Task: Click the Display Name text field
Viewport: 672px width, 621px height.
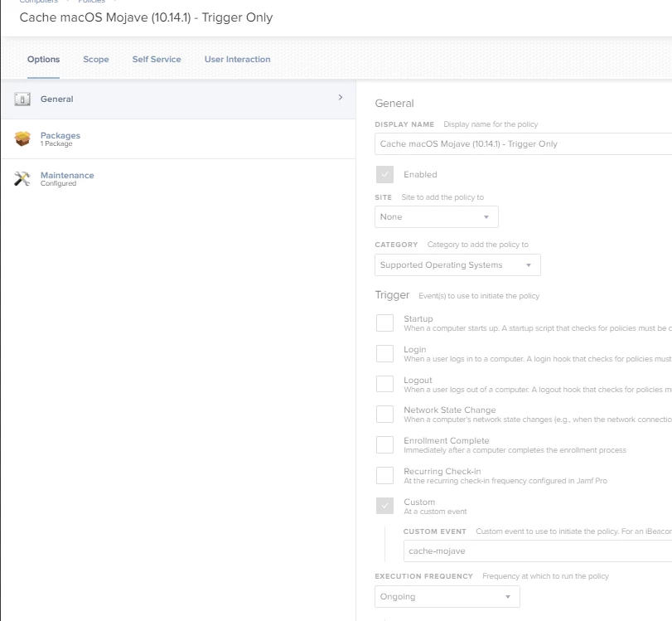Action: [x=524, y=143]
